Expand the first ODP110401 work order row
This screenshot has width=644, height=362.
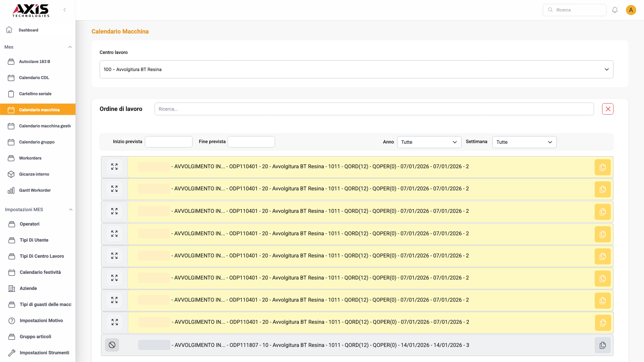click(114, 167)
